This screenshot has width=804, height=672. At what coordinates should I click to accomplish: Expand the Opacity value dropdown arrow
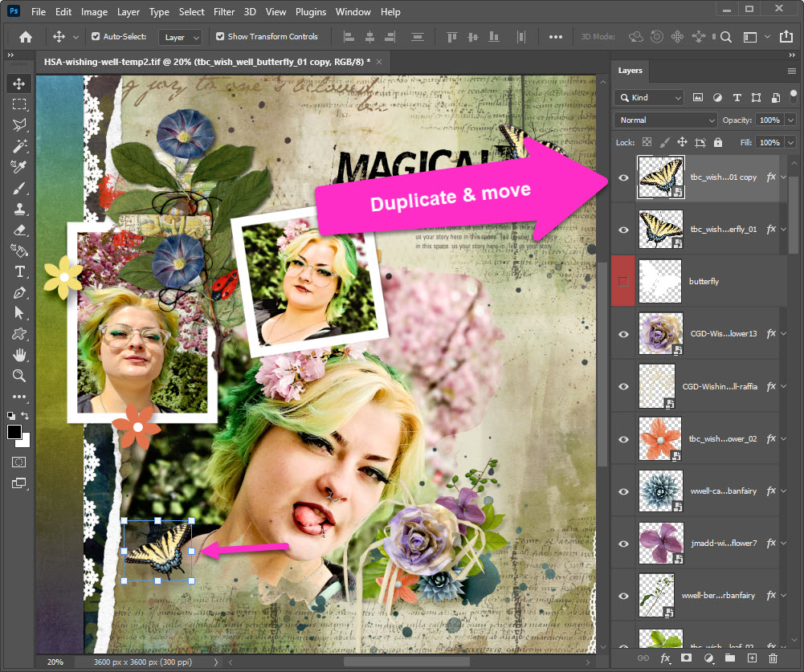click(x=791, y=120)
